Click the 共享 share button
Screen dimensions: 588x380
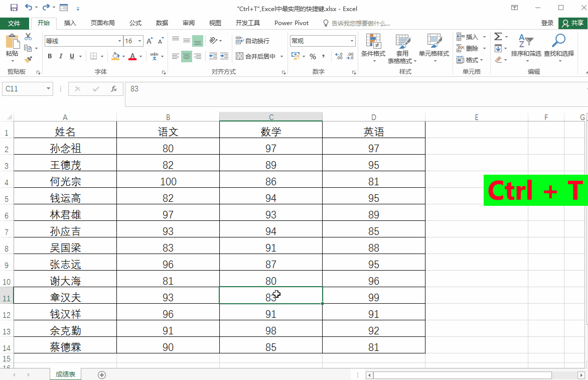(x=573, y=23)
